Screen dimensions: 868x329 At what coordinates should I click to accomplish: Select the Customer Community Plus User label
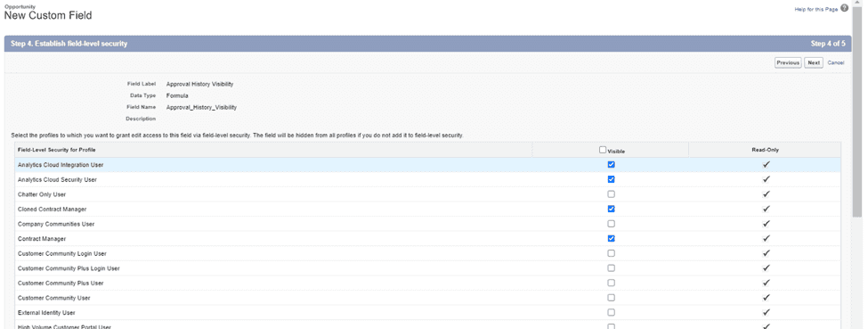[61, 284]
